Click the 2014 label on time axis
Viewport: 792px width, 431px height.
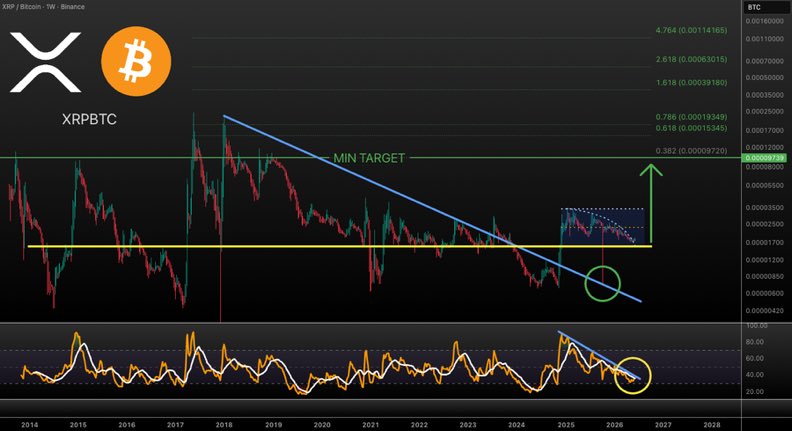pos(29,425)
